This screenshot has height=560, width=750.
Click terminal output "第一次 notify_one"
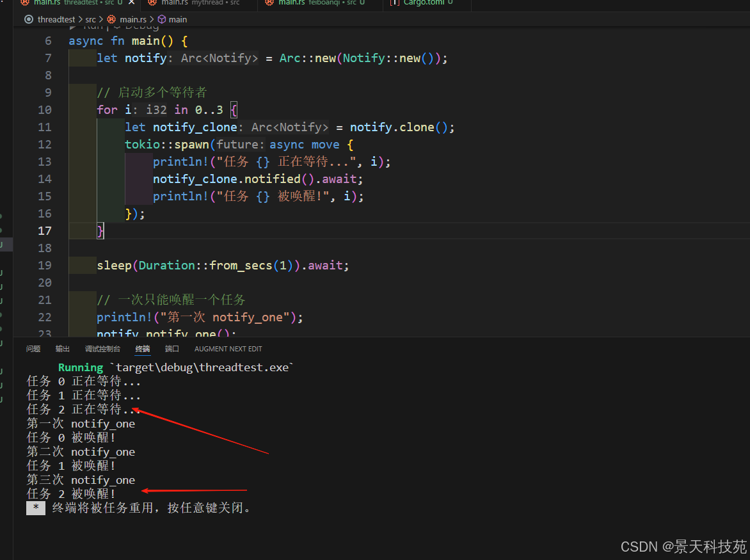(81, 424)
